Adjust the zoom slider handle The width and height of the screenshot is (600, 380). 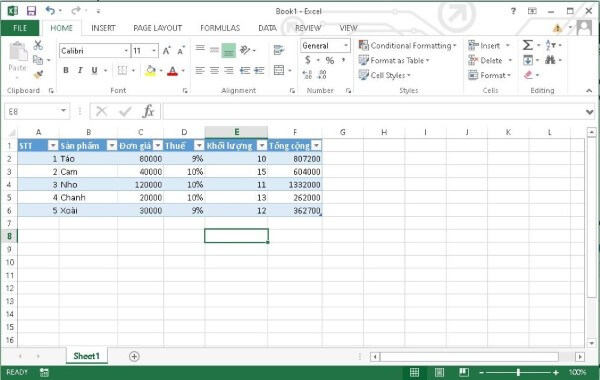[518, 372]
